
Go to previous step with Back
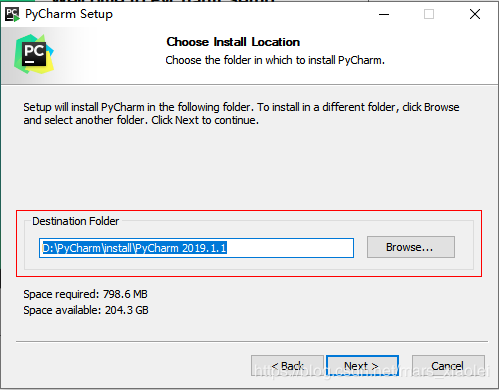pos(287,366)
